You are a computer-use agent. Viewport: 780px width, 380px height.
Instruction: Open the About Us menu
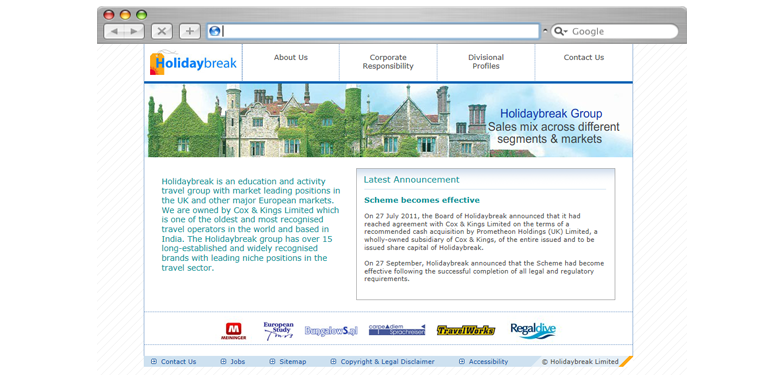pyautogui.click(x=291, y=58)
